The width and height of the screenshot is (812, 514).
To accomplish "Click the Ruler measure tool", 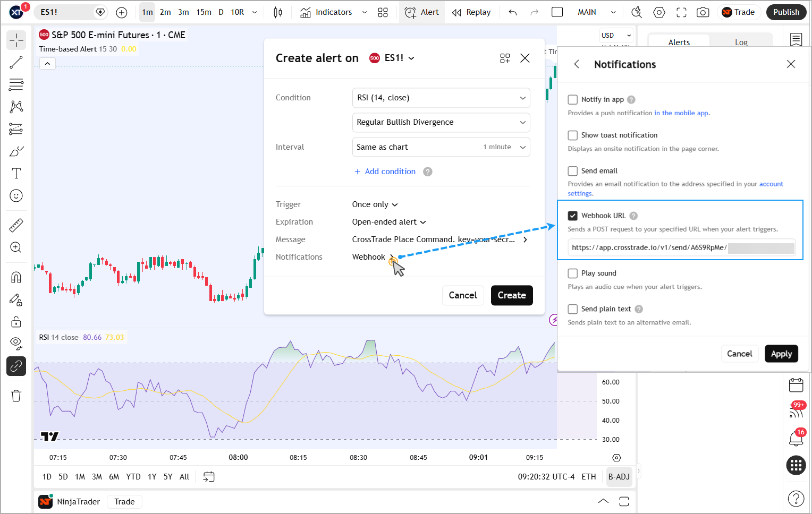I will (x=16, y=225).
